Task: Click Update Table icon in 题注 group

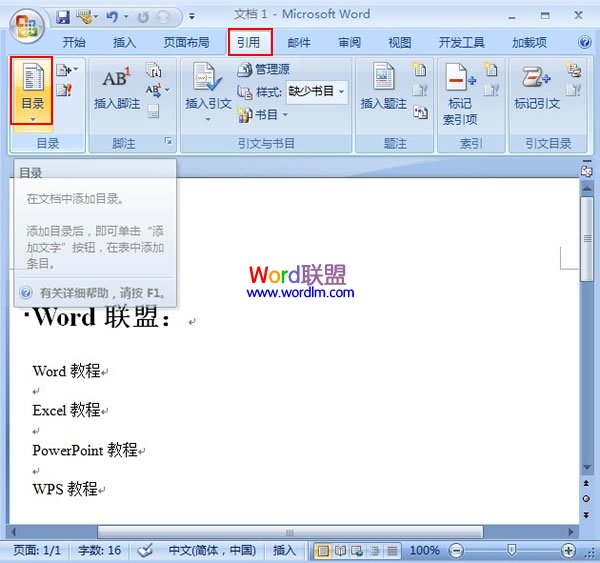Action: tap(420, 90)
